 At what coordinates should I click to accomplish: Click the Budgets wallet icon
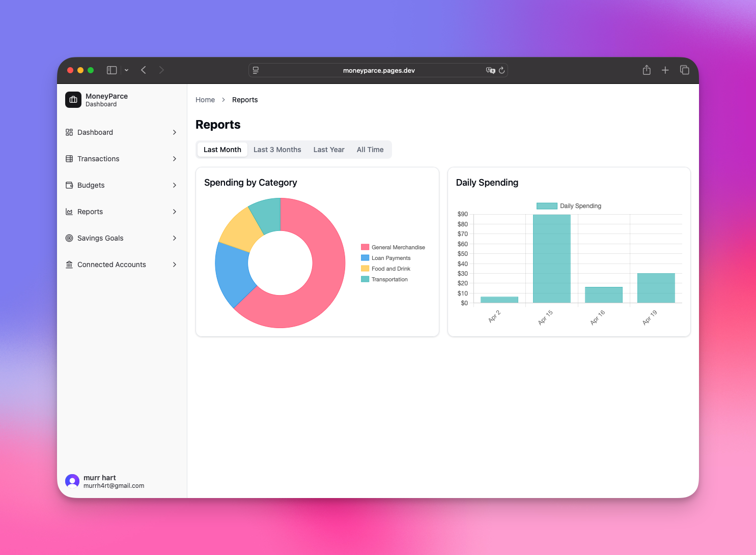coord(69,185)
